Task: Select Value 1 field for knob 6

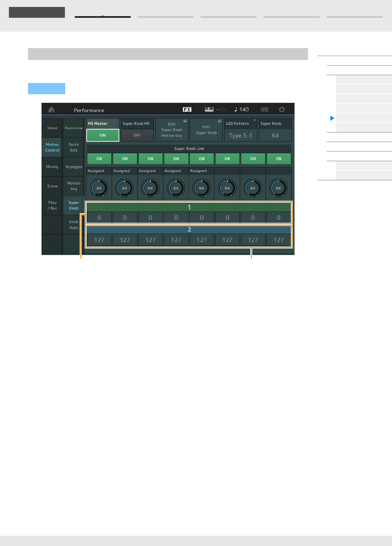Action: [227, 217]
